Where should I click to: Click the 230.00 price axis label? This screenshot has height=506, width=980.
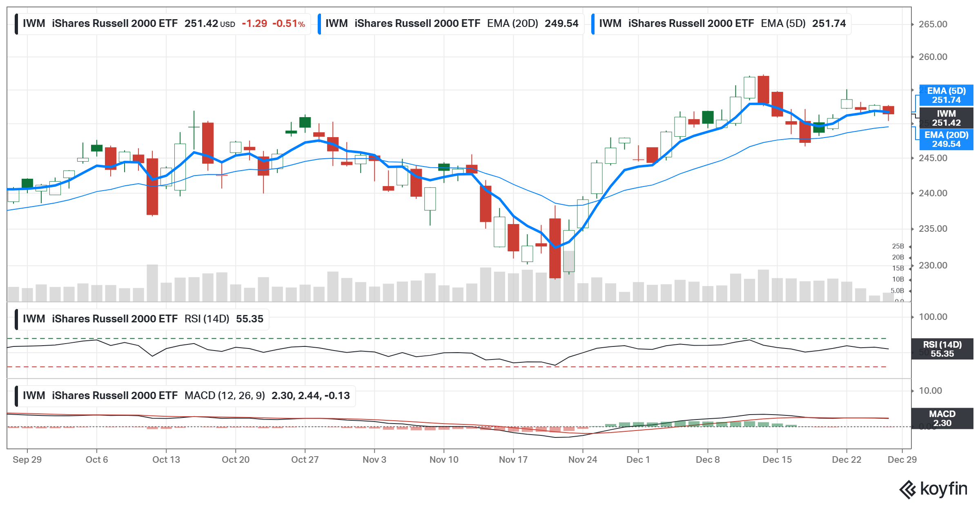coord(933,266)
